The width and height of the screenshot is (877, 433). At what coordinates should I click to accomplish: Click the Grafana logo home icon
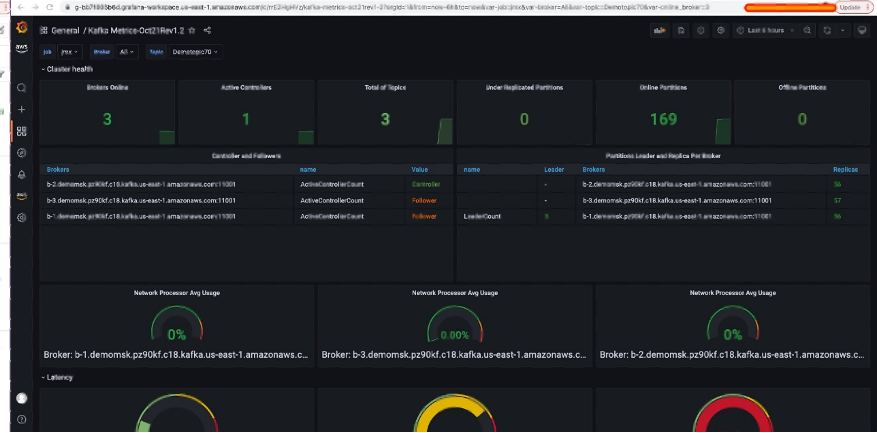tap(22, 27)
